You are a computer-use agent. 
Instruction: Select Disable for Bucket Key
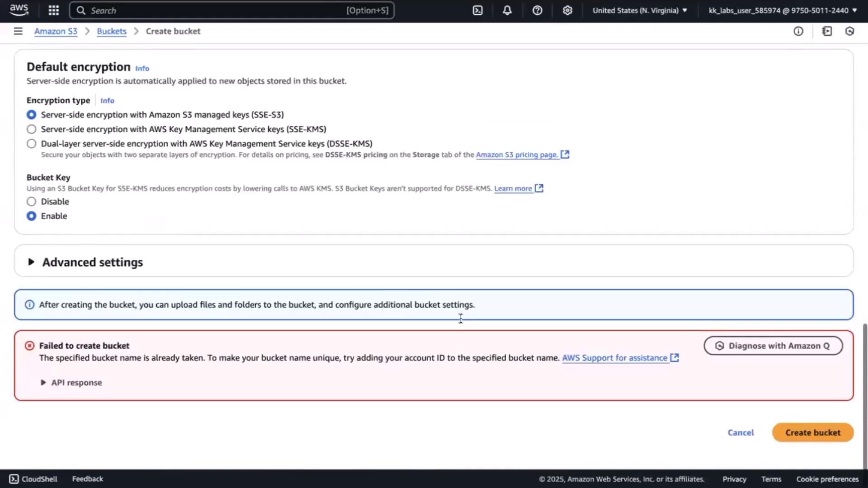(31, 202)
